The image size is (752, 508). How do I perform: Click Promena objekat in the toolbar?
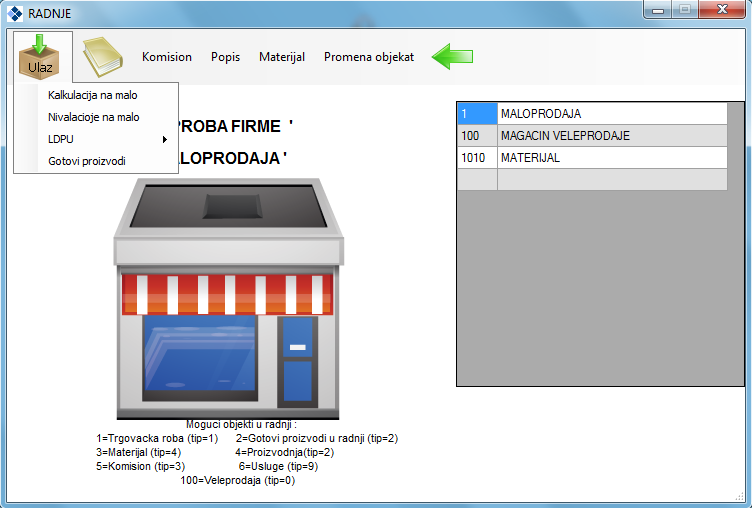click(369, 57)
